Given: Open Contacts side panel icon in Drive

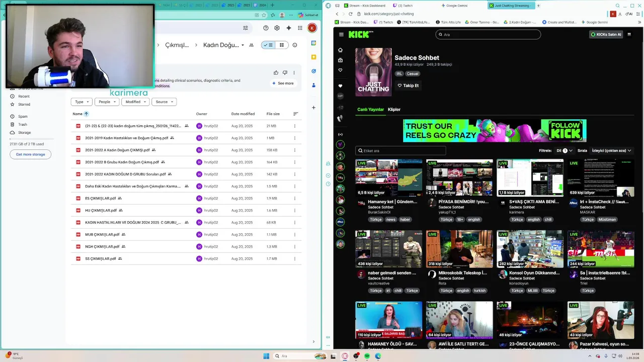Looking at the screenshot, I should (313, 85).
